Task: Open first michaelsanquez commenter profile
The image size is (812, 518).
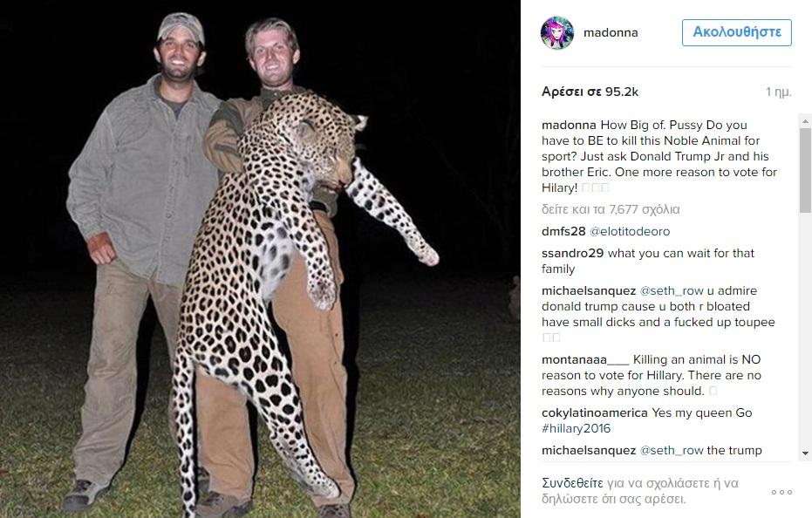Action: coord(590,290)
